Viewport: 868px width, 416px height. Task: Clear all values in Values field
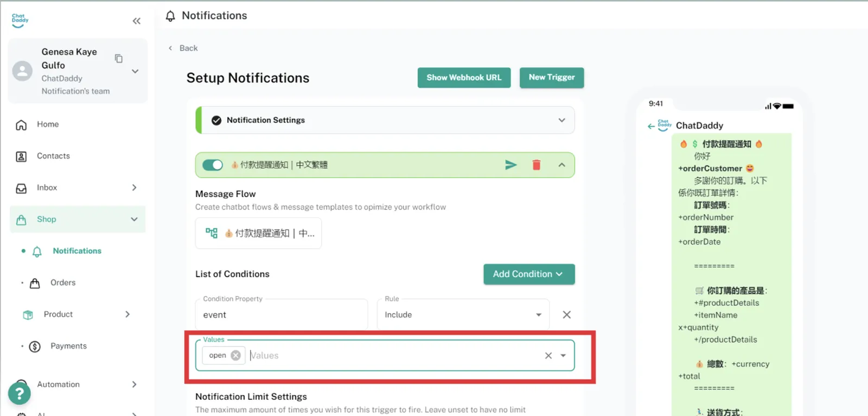point(548,356)
